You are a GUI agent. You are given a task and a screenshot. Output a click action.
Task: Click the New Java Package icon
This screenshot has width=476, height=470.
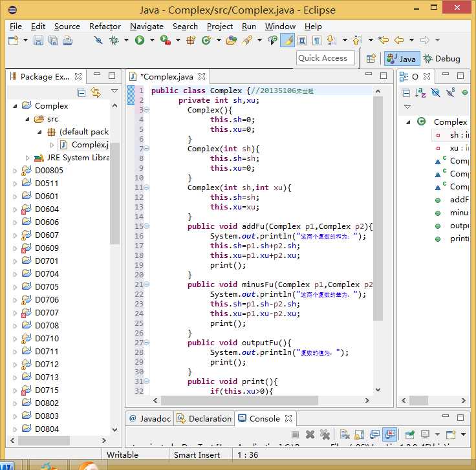[x=191, y=40]
